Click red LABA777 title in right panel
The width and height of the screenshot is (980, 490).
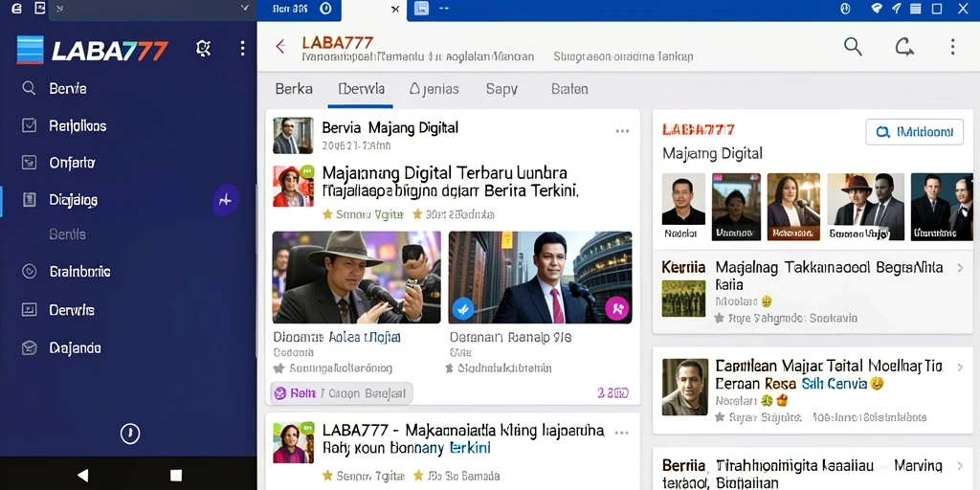(698, 130)
